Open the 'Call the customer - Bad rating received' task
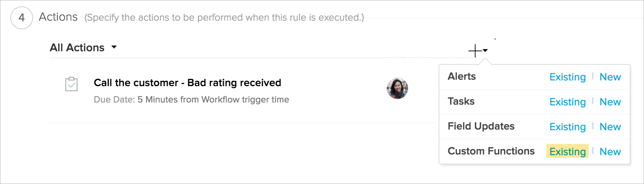Screen dimensions: 644x184 pos(187,83)
